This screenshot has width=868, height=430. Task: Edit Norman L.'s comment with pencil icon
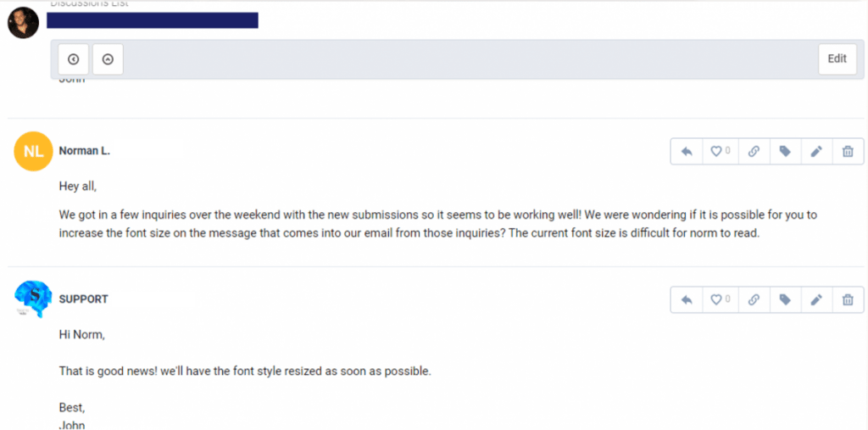pyautogui.click(x=816, y=151)
